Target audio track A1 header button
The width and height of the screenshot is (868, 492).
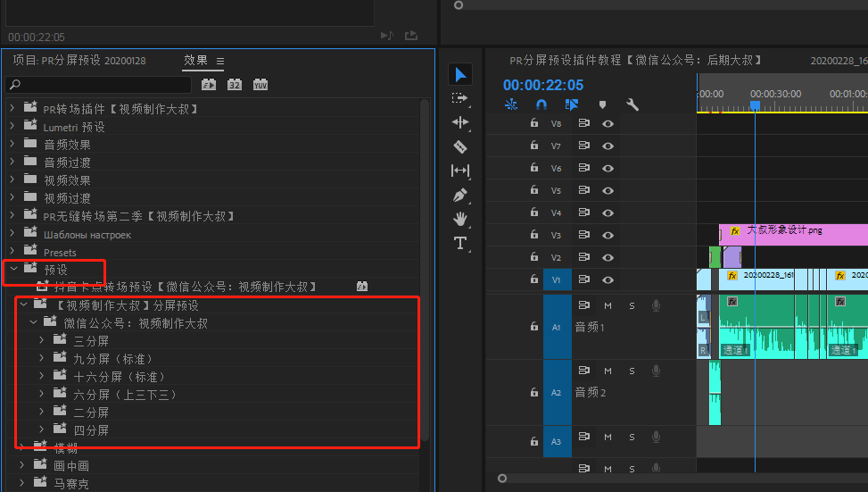pyautogui.click(x=557, y=327)
